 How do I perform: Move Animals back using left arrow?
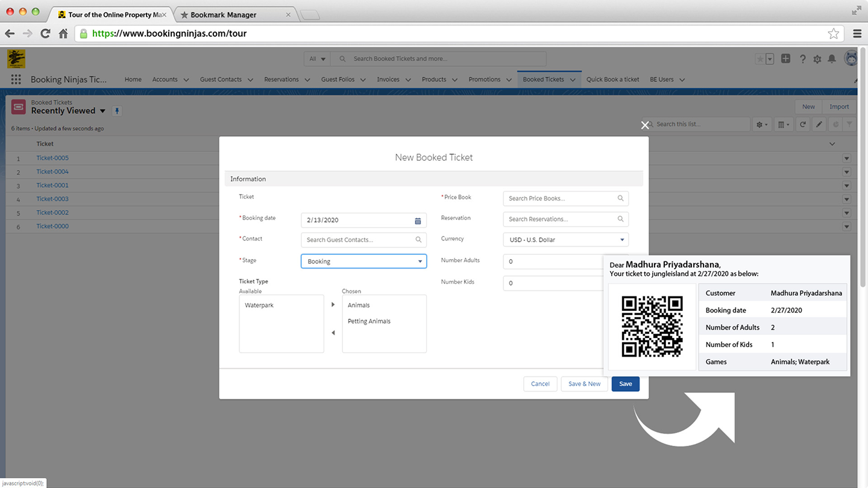tap(333, 332)
